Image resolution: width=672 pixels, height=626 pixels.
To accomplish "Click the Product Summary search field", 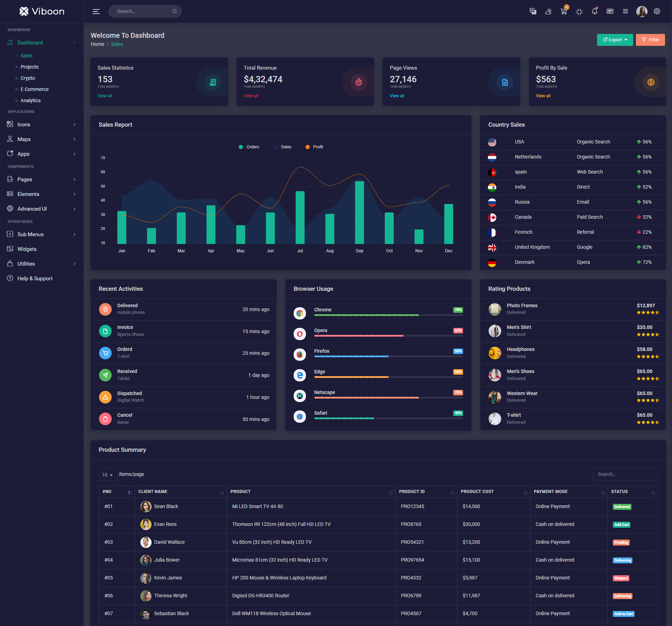I will [625, 474].
